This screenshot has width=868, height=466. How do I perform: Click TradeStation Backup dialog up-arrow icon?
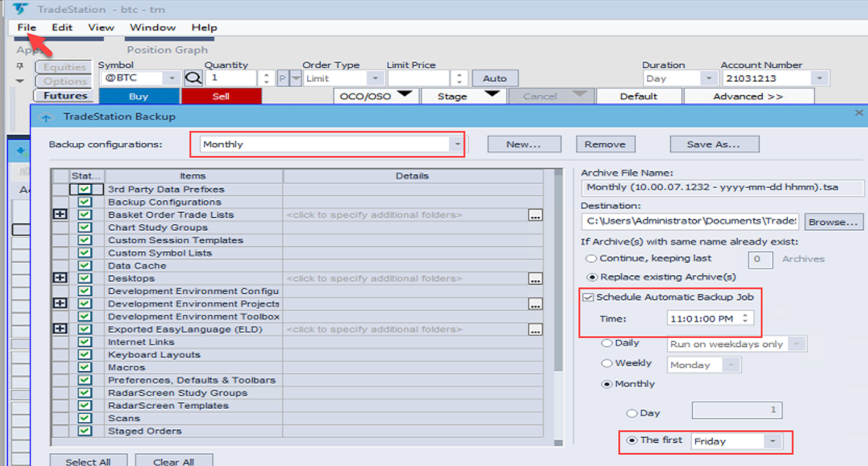click(46, 117)
